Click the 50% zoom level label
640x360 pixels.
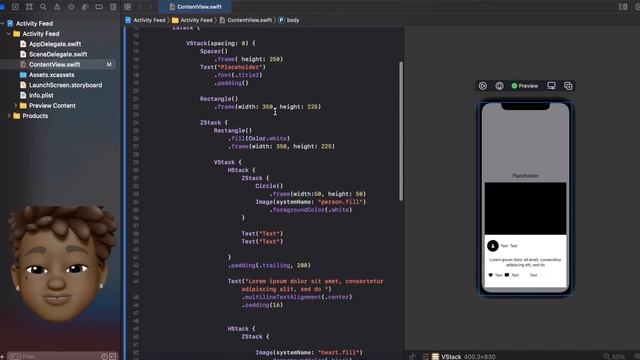pos(618,357)
